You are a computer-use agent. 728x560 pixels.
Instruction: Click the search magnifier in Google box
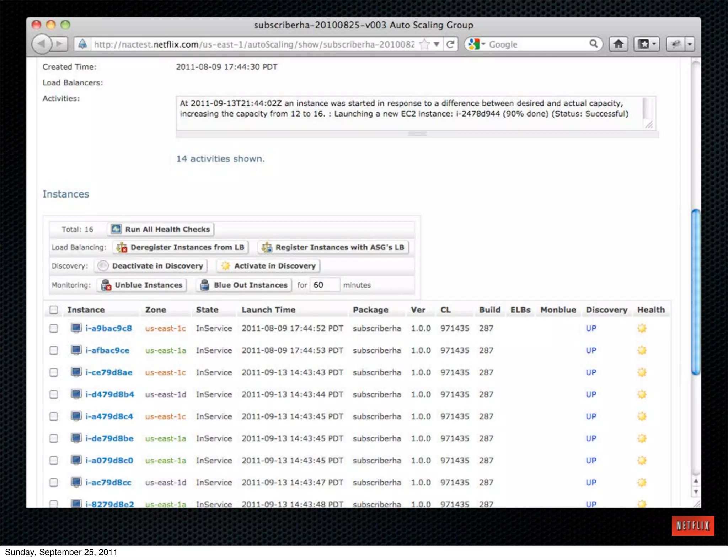coord(593,44)
